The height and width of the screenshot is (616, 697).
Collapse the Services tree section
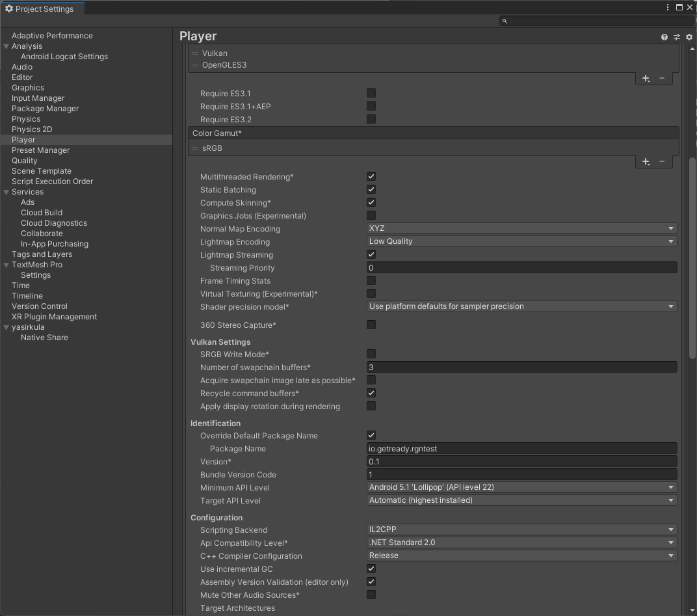point(7,192)
